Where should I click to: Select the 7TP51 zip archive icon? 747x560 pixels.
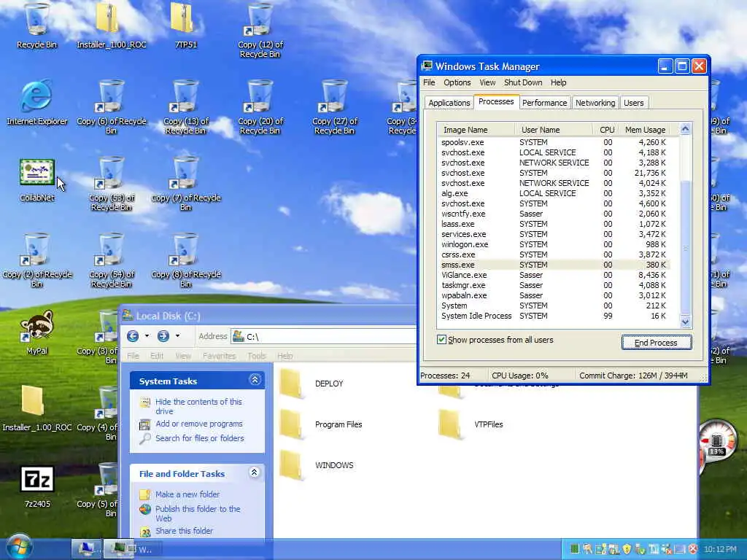[185, 25]
